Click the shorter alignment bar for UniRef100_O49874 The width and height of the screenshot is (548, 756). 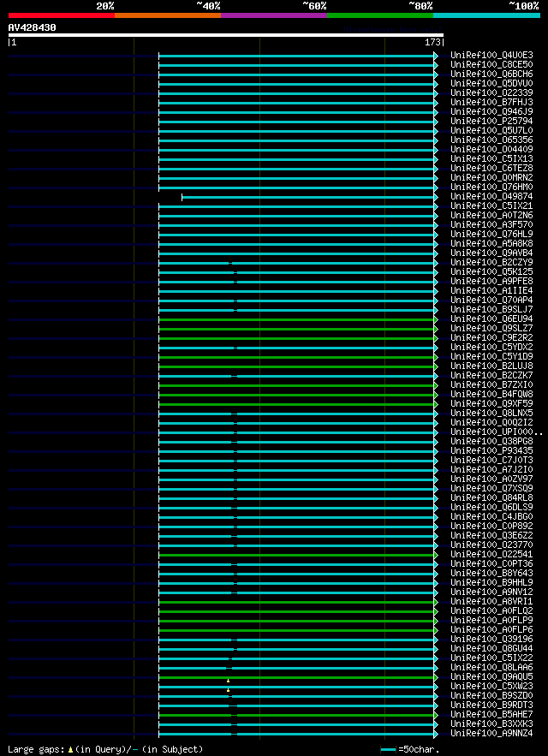click(307, 197)
